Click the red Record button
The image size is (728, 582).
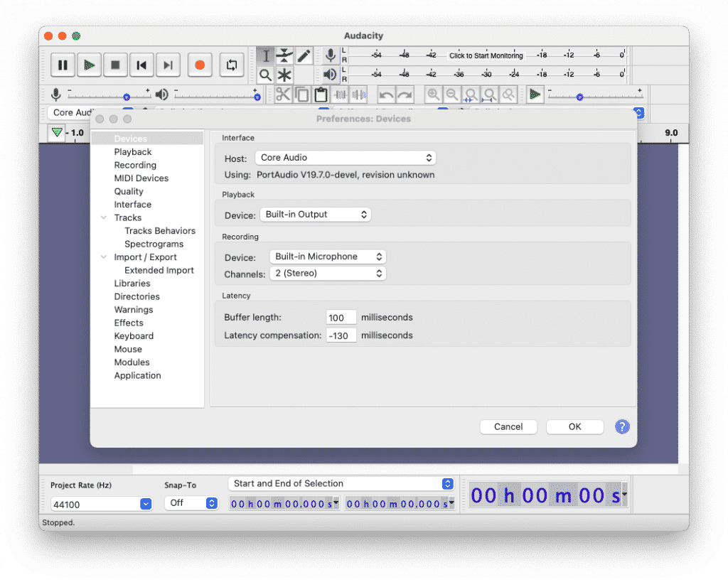point(200,65)
